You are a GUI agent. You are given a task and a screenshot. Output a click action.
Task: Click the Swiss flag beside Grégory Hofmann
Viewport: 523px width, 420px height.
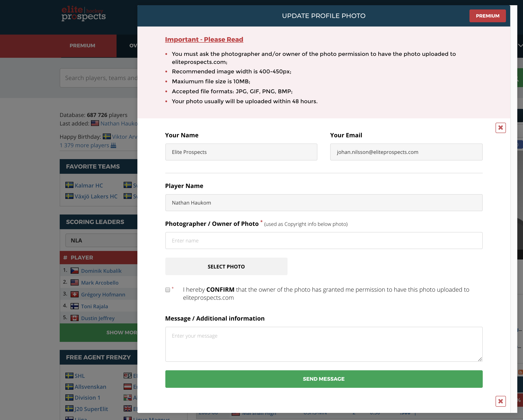pyautogui.click(x=74, y=294)
